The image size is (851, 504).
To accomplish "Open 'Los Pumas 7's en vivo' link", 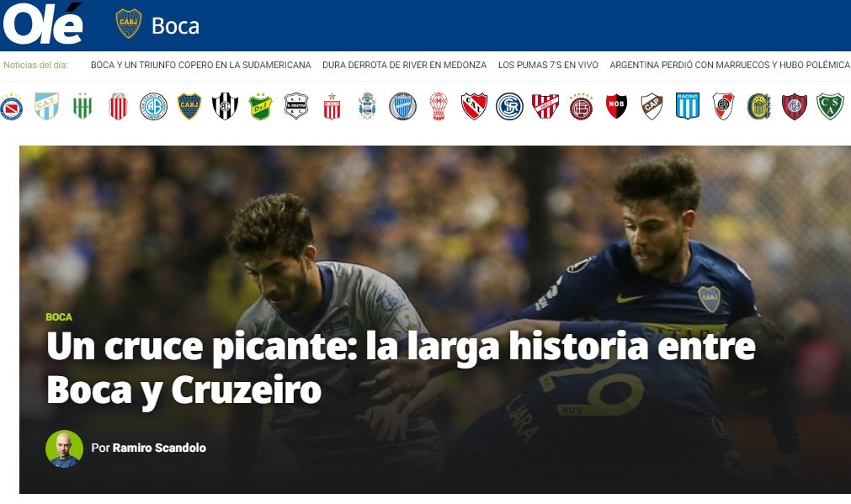I will 548,65.
